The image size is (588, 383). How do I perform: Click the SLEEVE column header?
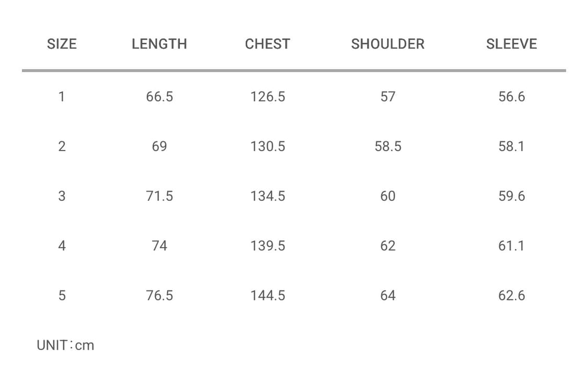point(511,44)
